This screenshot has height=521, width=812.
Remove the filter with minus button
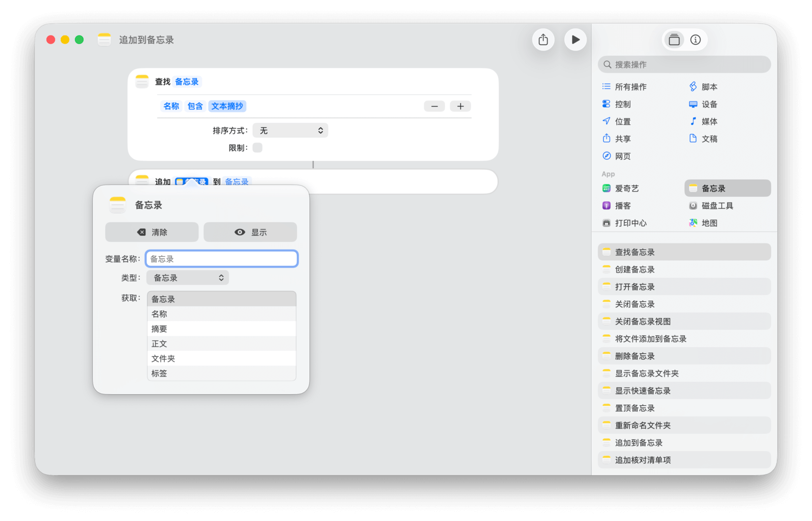434,106
